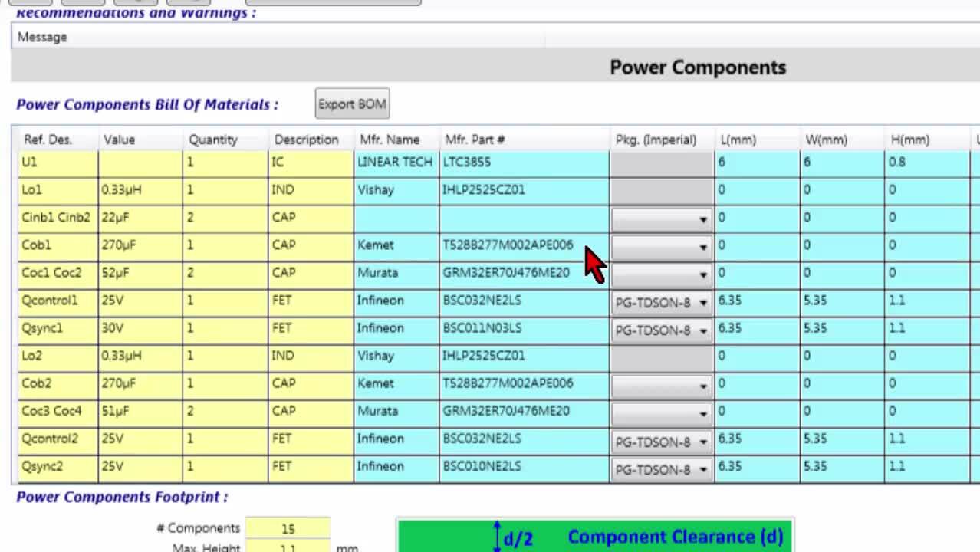Click the Value column header
This screenshot has height=552, width=980.
click(x=140, y=140)
